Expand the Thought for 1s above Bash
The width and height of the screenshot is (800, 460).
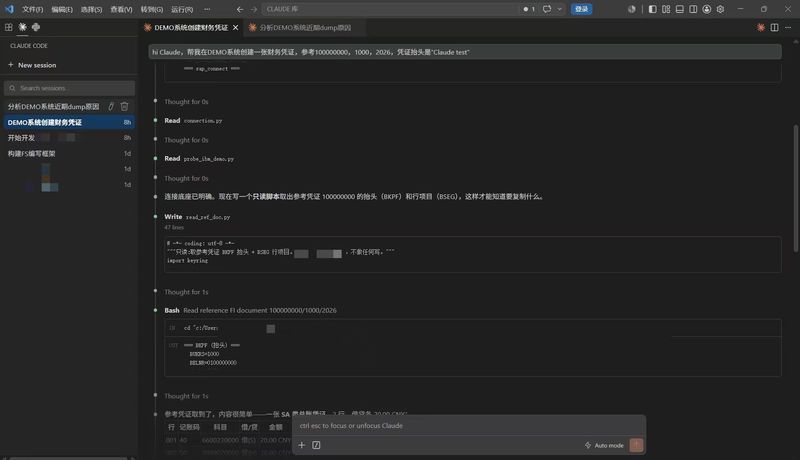(186, 292)
